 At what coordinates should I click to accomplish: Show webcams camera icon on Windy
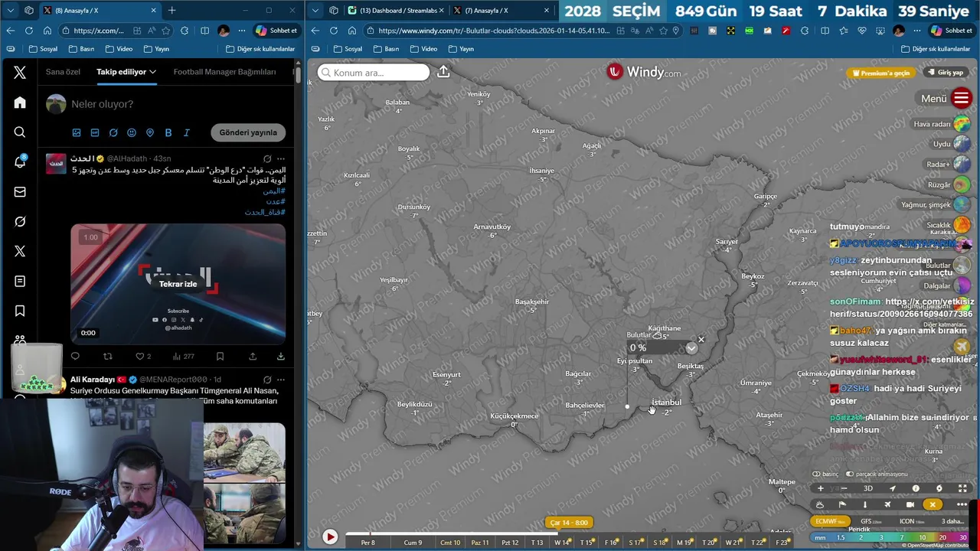tap(910, 504)
